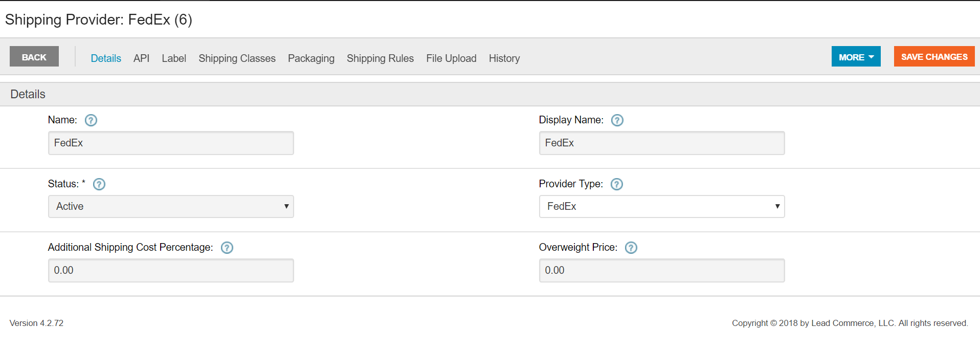This screenshot has height=348, width=980.
Task: Click the Overweight Price input field
Action: (x=662, y=270)
